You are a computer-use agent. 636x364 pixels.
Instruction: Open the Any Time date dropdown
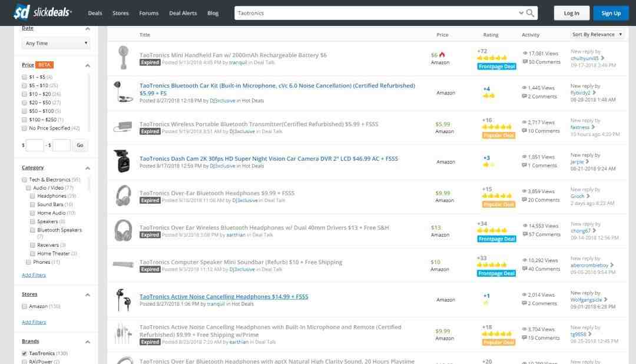point(56,43)
